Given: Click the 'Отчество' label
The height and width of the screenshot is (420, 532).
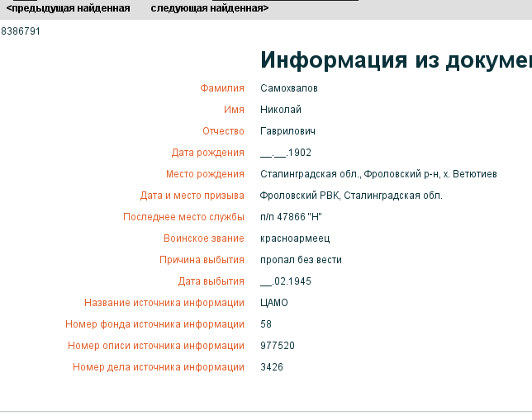Looking at the screenshot, I should 224,131.
